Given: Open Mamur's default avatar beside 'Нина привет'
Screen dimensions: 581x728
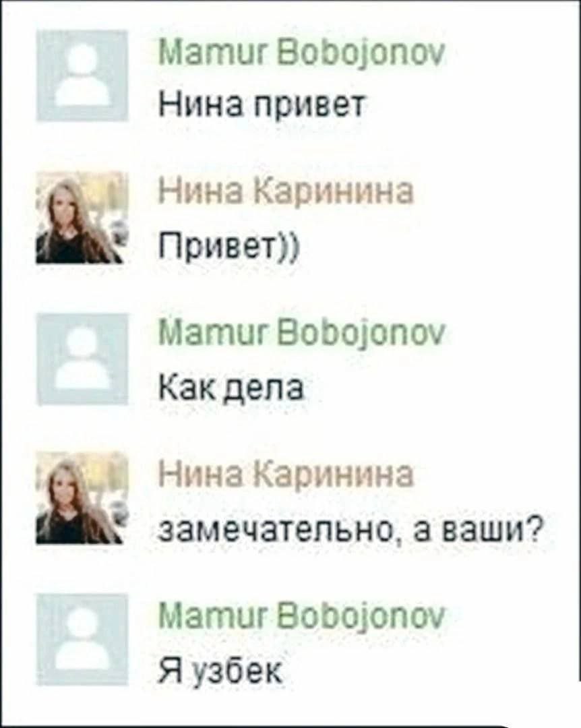Looking at the screenshot, I should (82, 75).
